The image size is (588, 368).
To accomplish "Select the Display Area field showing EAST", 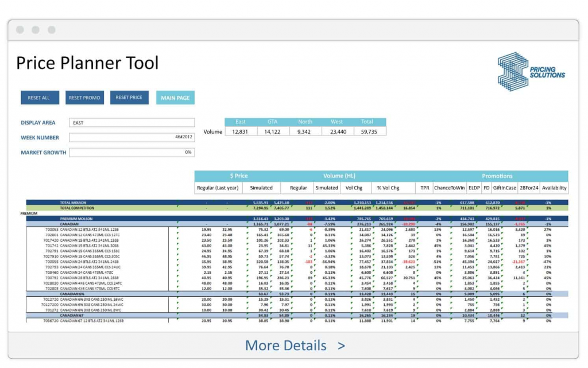I will point(131,122).
